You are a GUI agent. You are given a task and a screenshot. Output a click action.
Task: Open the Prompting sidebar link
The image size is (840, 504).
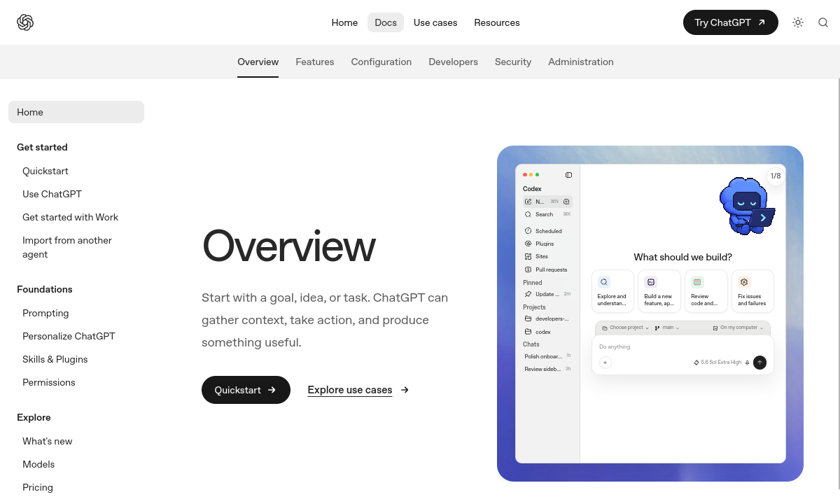point(45,313)
